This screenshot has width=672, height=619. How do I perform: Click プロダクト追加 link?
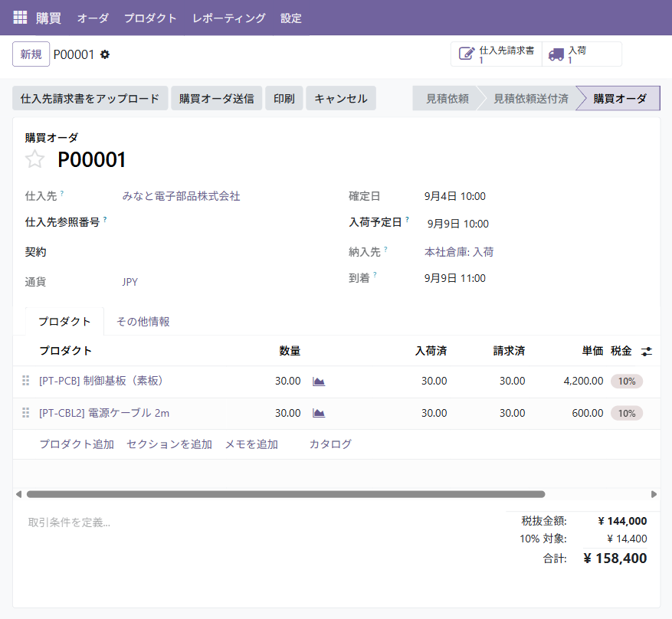pos(77,444)
